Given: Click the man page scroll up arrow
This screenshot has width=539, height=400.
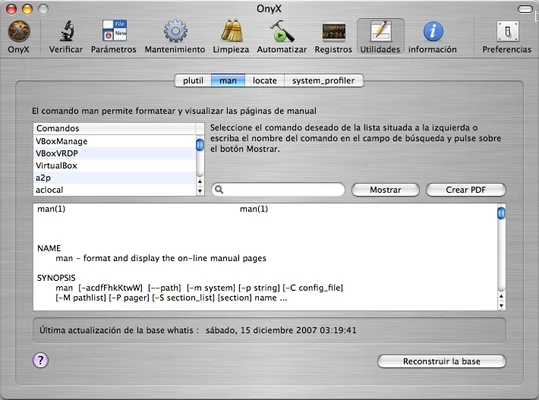Looking at the screenshot, I should click(x=502, y=296).
